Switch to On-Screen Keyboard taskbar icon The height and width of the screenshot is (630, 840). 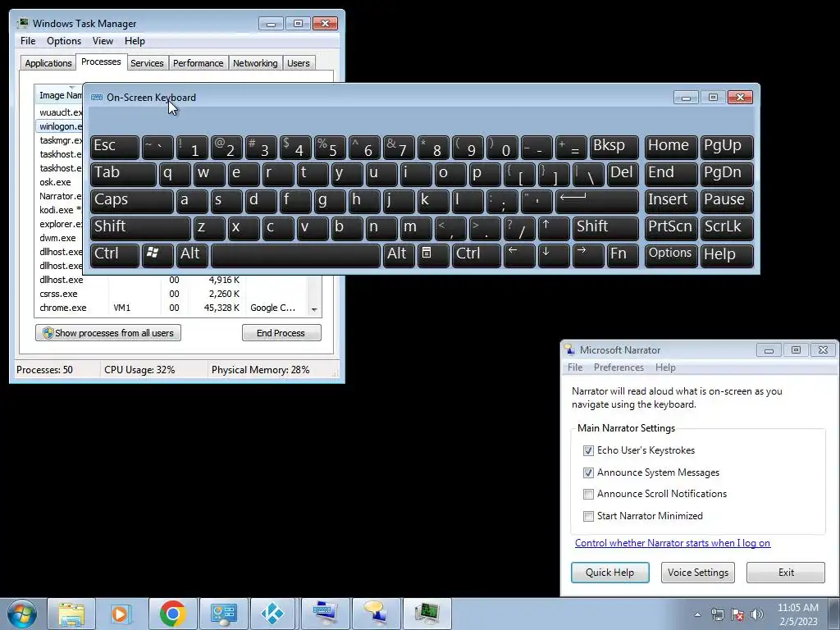(325, 614)
